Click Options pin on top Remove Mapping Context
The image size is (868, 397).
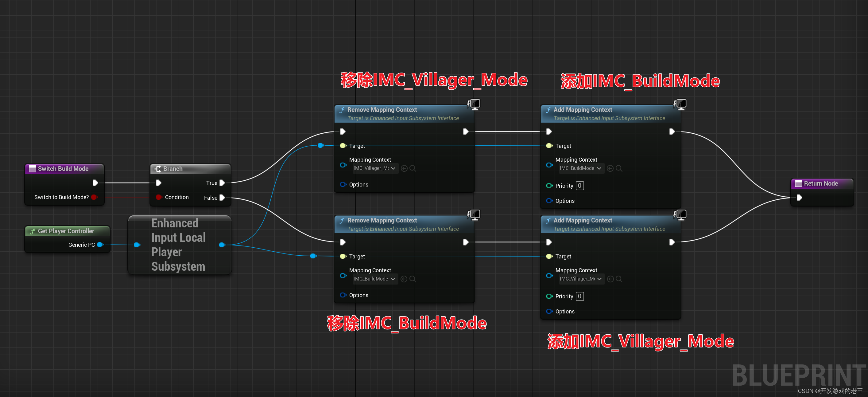point(343,184)
